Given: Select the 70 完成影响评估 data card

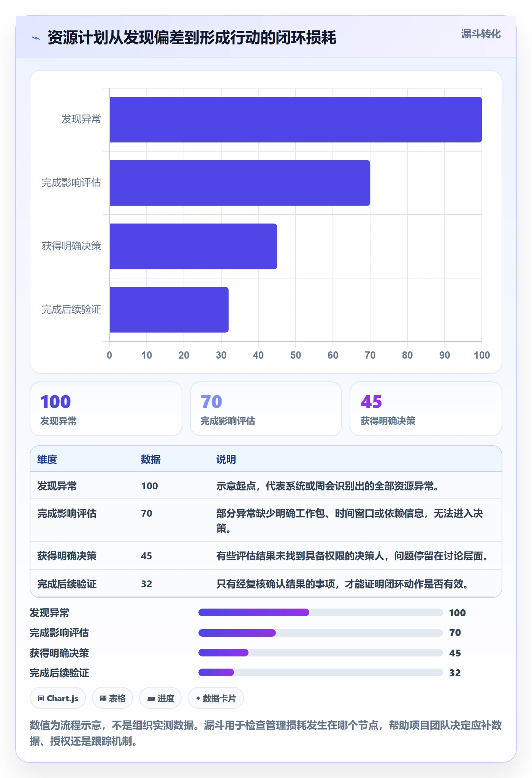Looking at the screenshot, I should point(266,409).
